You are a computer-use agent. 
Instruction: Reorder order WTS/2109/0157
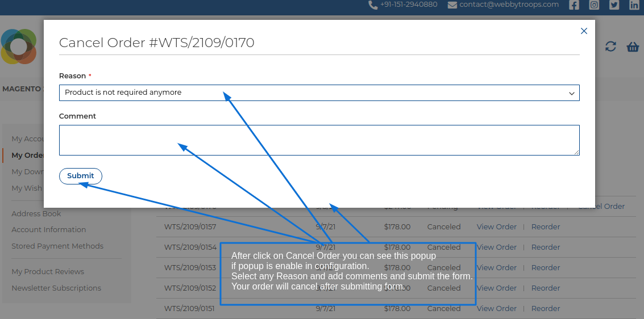[546, 226]
